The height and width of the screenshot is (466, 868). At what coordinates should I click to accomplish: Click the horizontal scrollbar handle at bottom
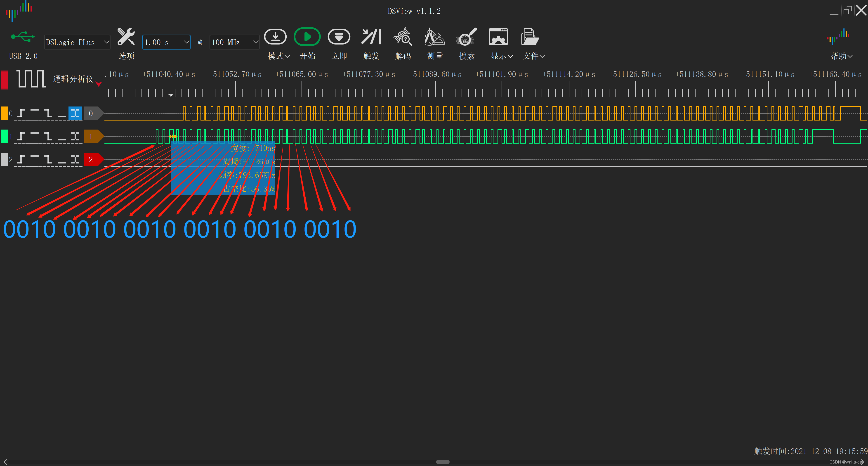[x=442, y=462]
